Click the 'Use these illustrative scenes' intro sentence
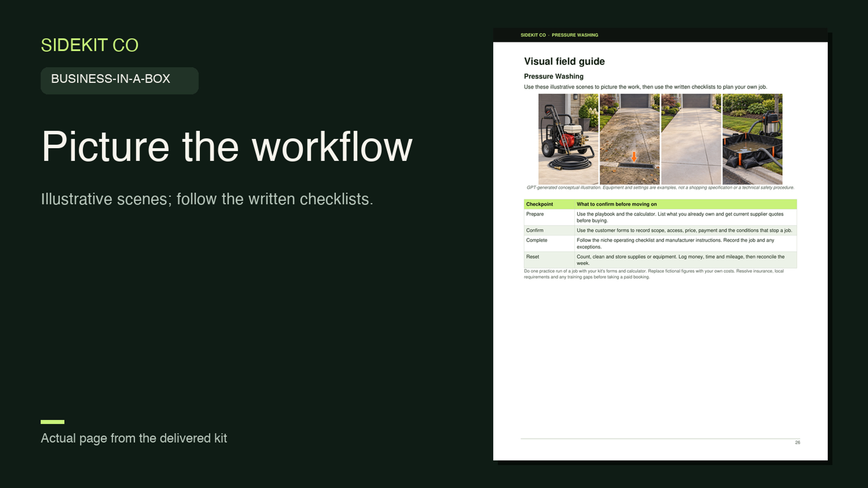 point(645,87)
